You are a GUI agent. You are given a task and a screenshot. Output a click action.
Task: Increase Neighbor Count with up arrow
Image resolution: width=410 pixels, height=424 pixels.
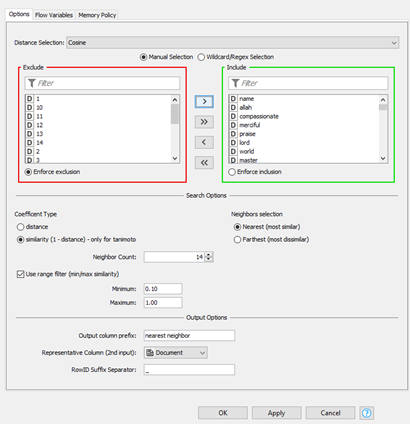[209, 255]
